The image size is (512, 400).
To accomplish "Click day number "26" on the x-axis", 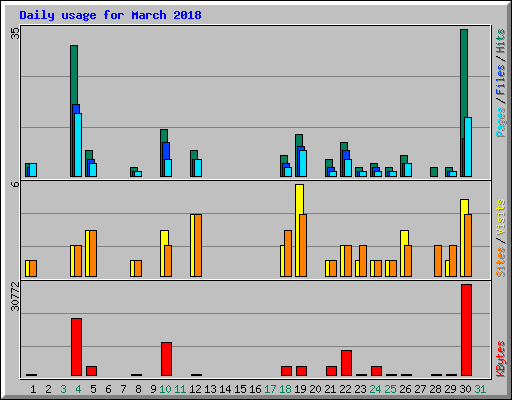I will pos(405,389).
